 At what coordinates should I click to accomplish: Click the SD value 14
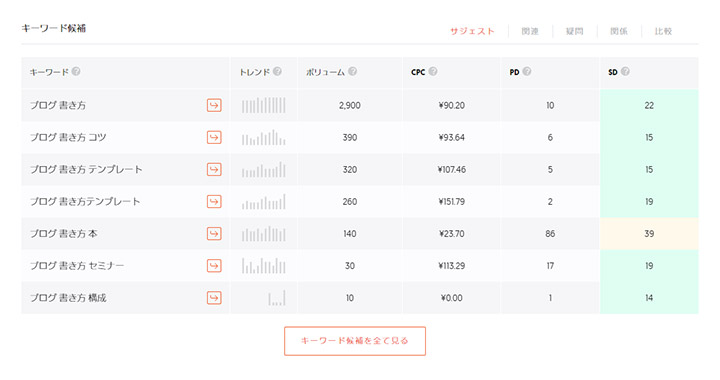[x=649, y=298]
